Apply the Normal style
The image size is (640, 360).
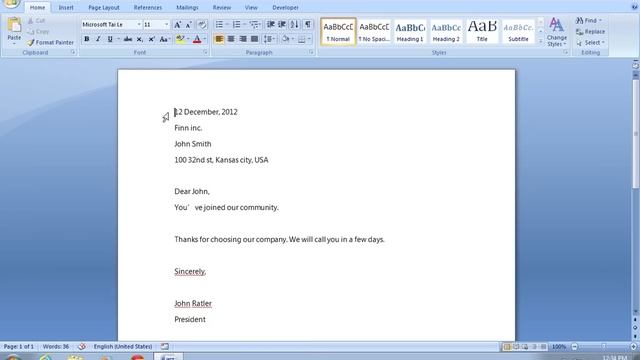(338, 31)
